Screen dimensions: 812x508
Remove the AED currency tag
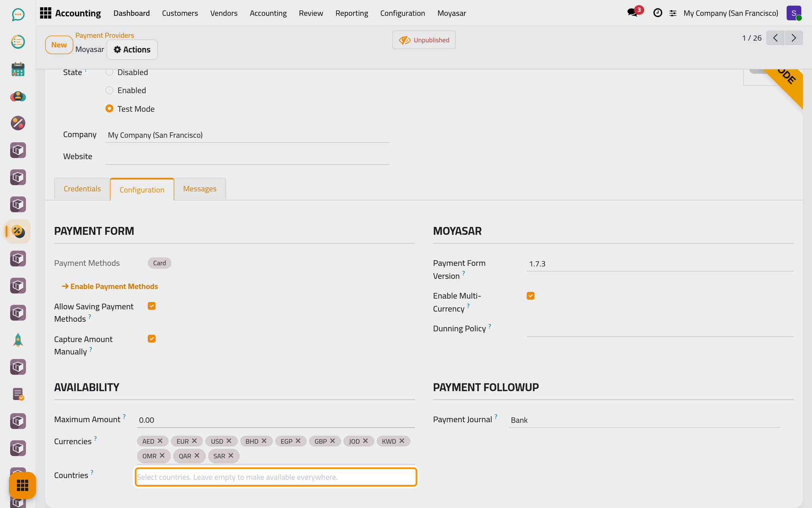point(160,441)
